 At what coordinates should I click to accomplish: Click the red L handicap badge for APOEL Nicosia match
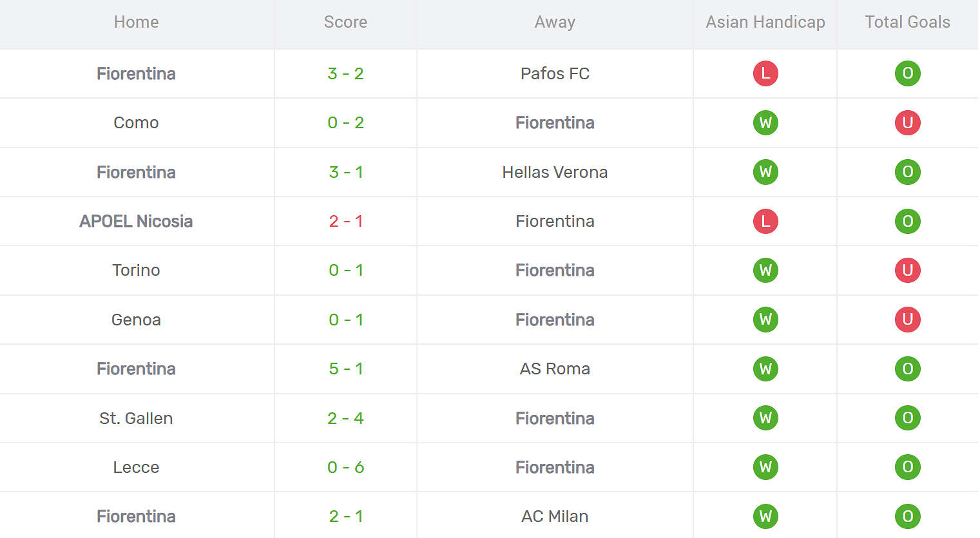click(x=765, y=221)
